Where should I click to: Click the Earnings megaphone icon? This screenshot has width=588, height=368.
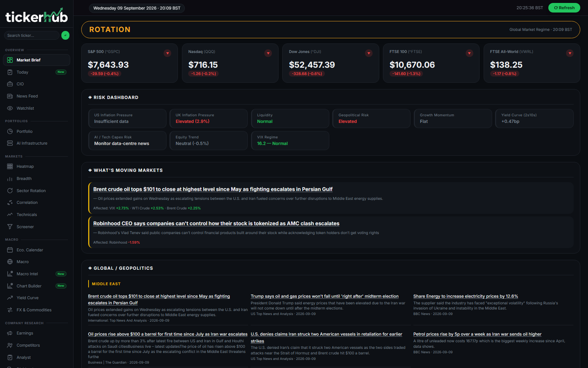click(x=10, y=333)
